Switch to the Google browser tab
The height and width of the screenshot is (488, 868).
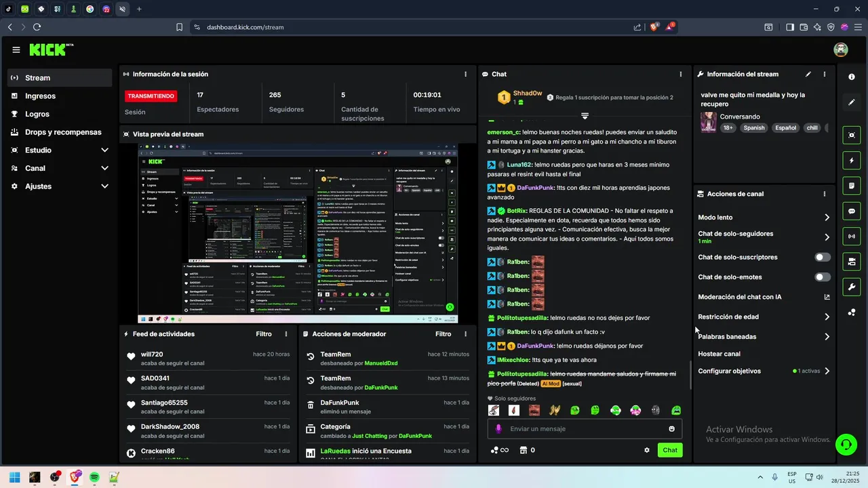pos(90,9)
